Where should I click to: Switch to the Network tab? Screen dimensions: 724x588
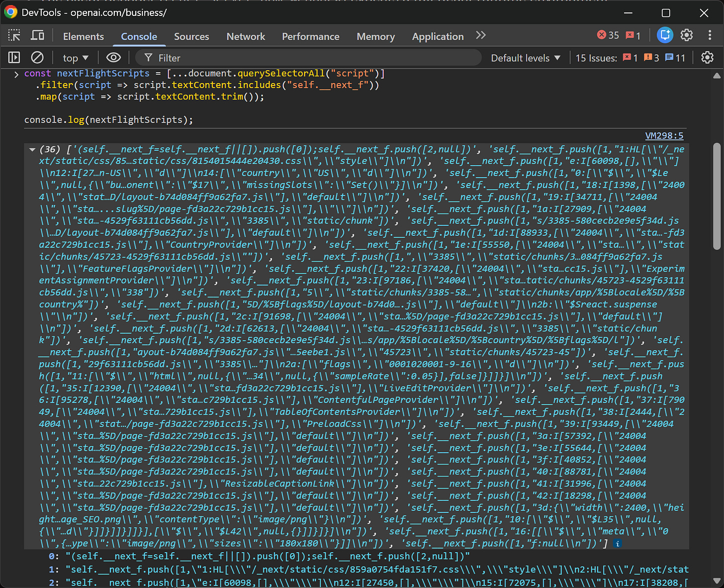pos(246,36)
